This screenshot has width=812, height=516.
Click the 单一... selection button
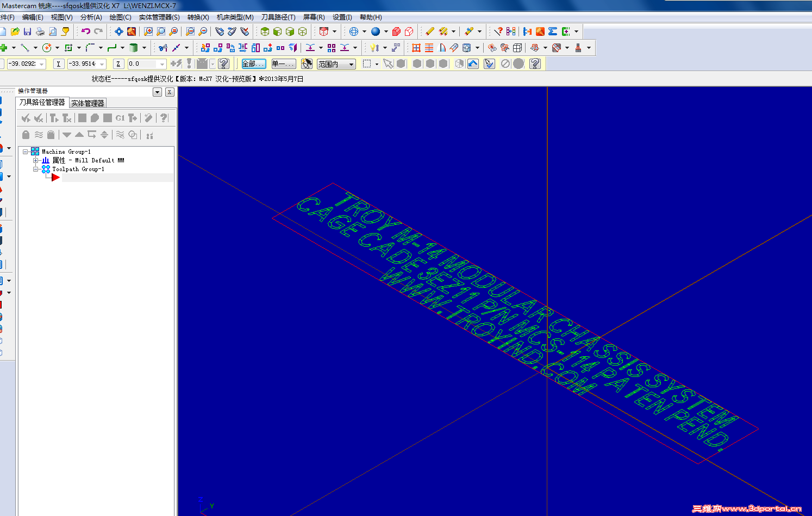[x=284, y=64]
